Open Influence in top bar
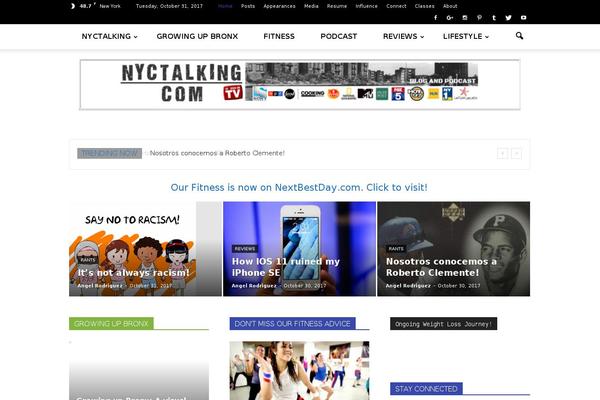 point(366,6)
